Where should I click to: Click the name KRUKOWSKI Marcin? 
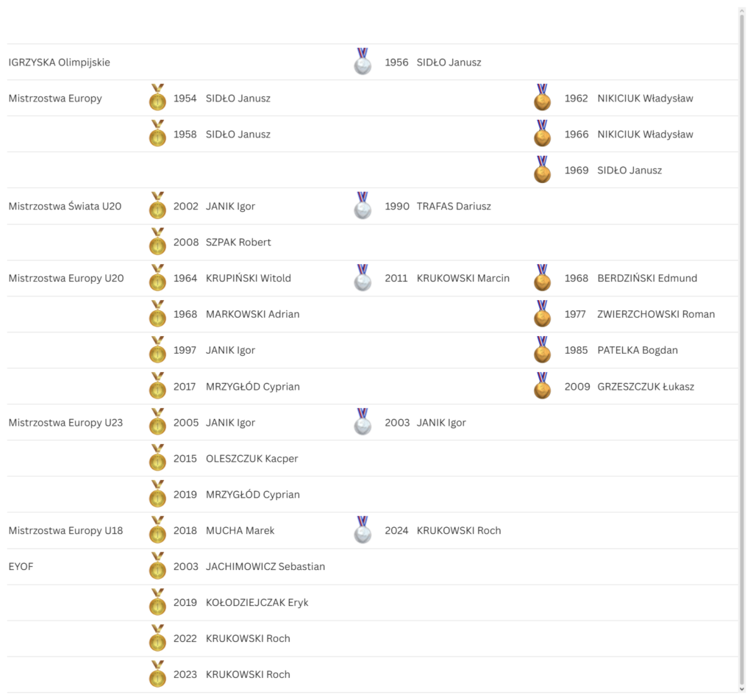click(463, 278)
